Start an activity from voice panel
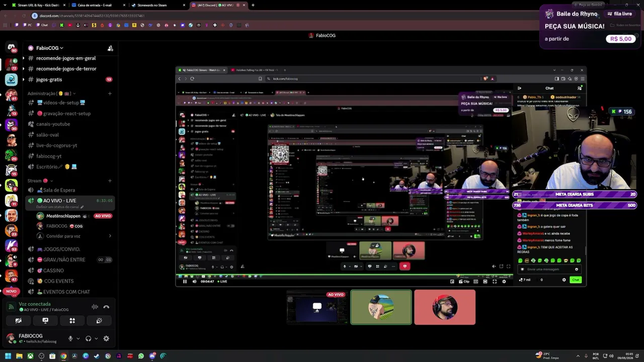Image resolution: width=644 pixels, height=362 pixels. [x=72, y=320]
